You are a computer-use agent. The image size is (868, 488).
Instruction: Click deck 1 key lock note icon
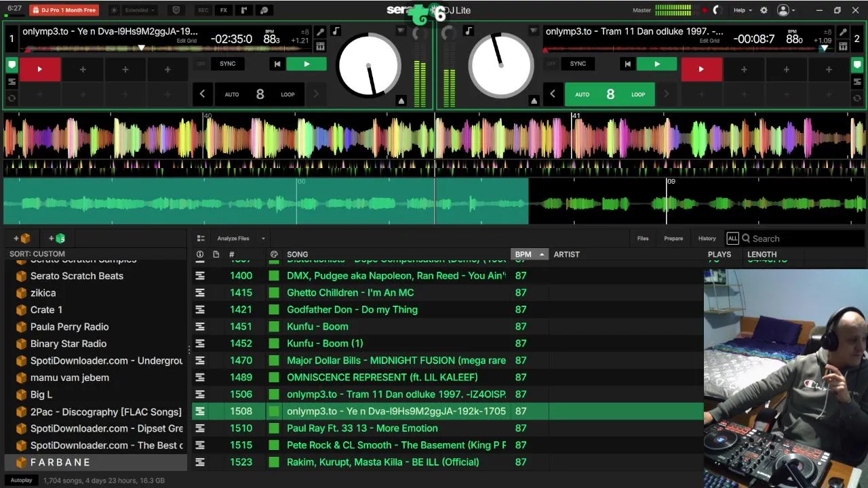point(336,31)
